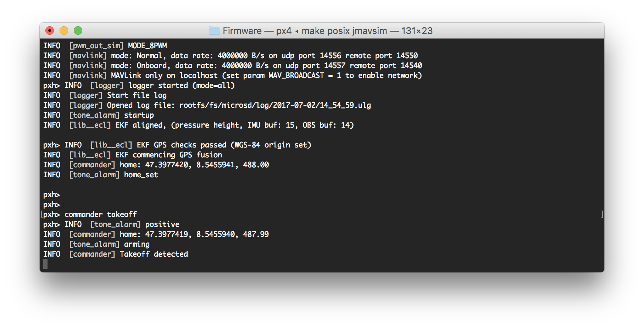Click the 'logger started (mode=all)' text

(181, 85)
